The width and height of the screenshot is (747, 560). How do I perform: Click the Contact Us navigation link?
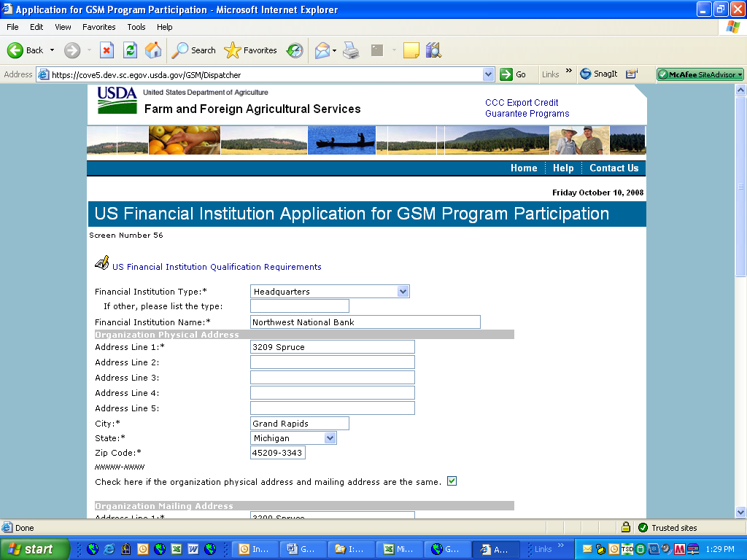(614, 168)
